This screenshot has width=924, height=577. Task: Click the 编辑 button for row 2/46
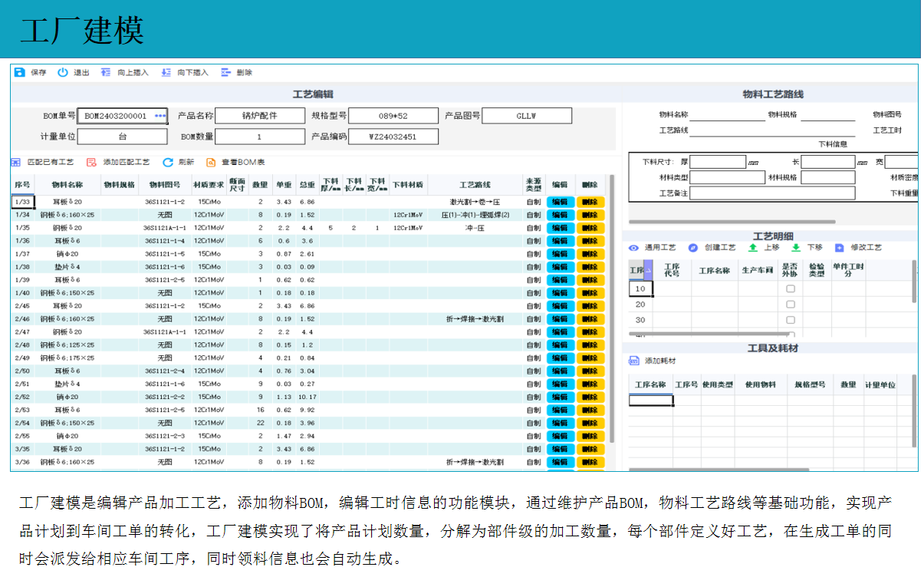tap(561, 319)
